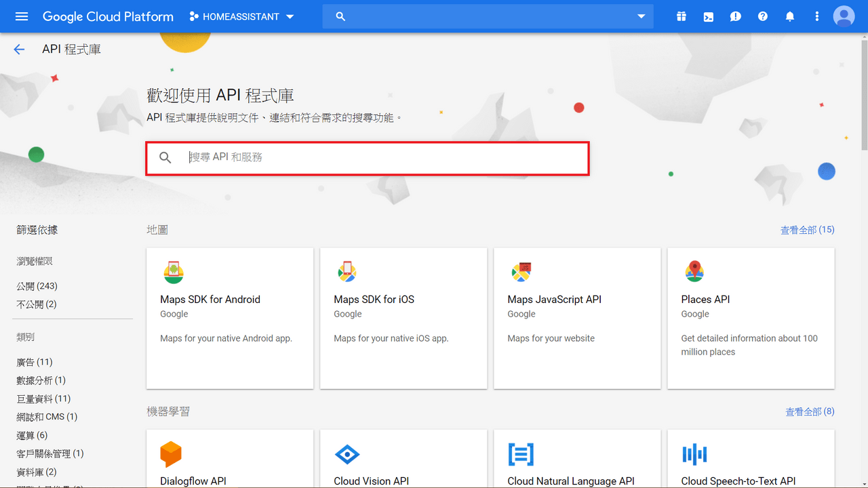This screenshot has height=488, width=868.
Task: Show notifications bell
Action: 790,16
